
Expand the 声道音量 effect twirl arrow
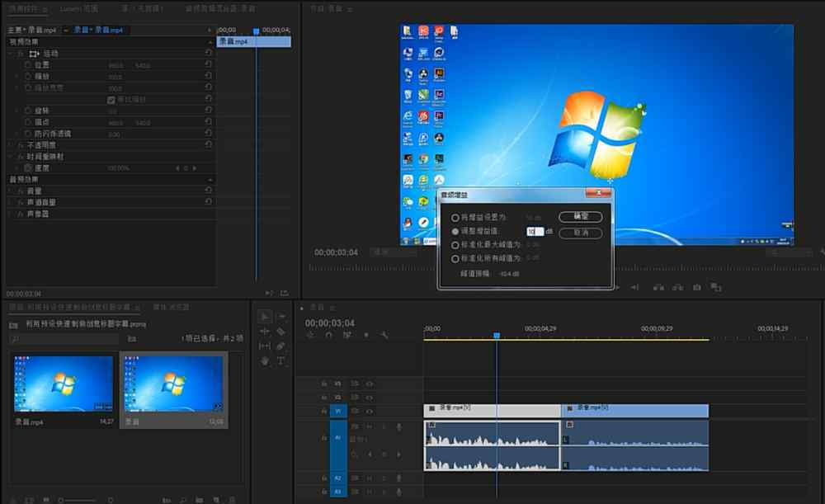(x=11, y=203)
